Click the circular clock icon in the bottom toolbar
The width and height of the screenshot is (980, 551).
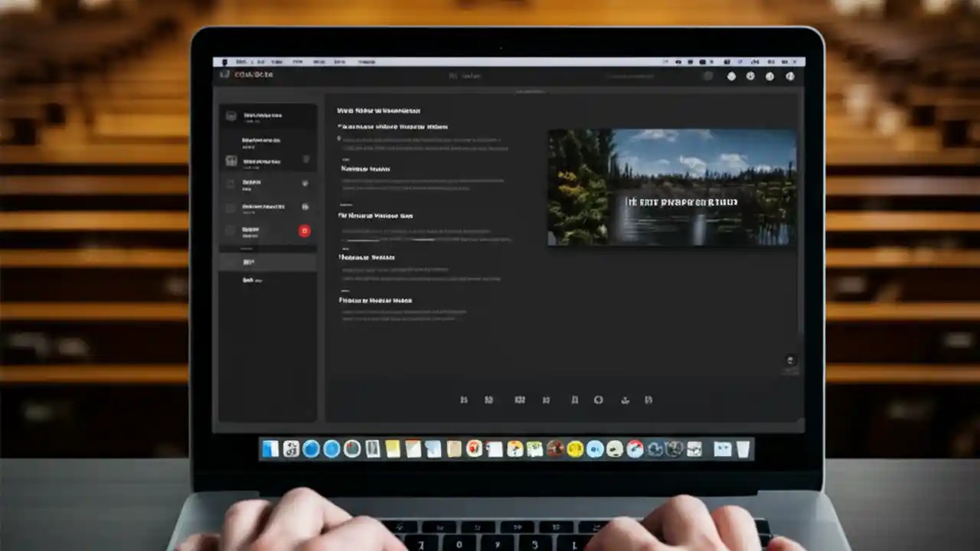pos(599,399)
